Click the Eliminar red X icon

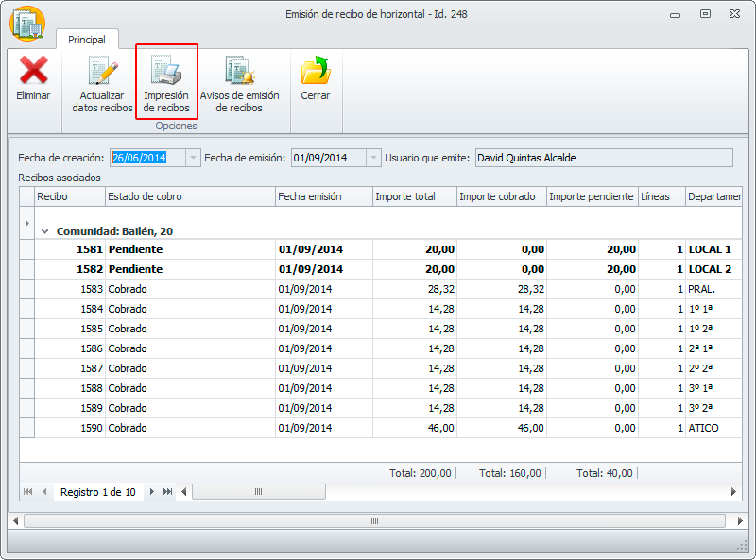click(33, 72)
